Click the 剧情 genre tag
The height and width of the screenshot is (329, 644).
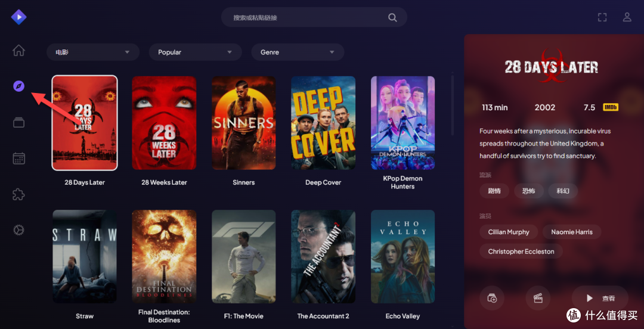tap(494, 191)
